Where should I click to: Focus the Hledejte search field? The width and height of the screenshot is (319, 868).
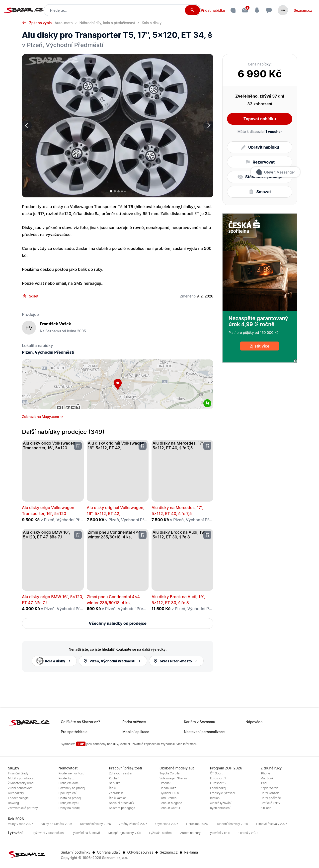click(x=115, y=10)
